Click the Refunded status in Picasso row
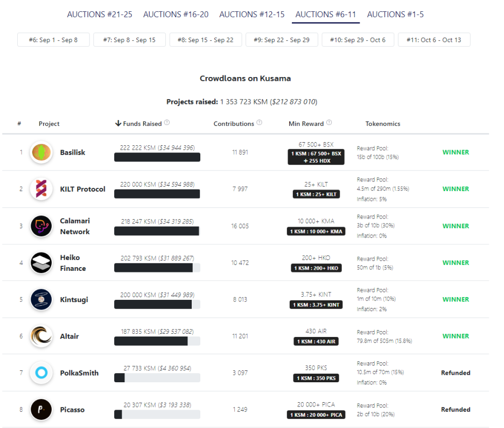This screenshot has height=428, width=504. (456, 409)
